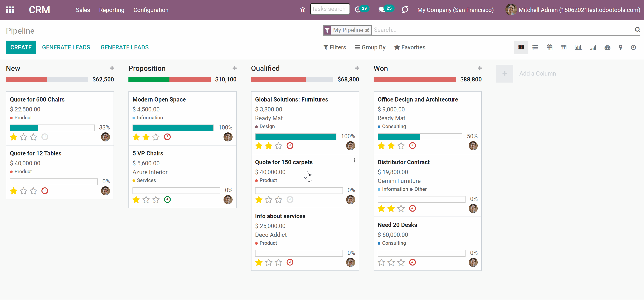644x300 pixels.
Task: Expand the Filters dropdown
Action: pyautogui.click(x=335, y=47)
